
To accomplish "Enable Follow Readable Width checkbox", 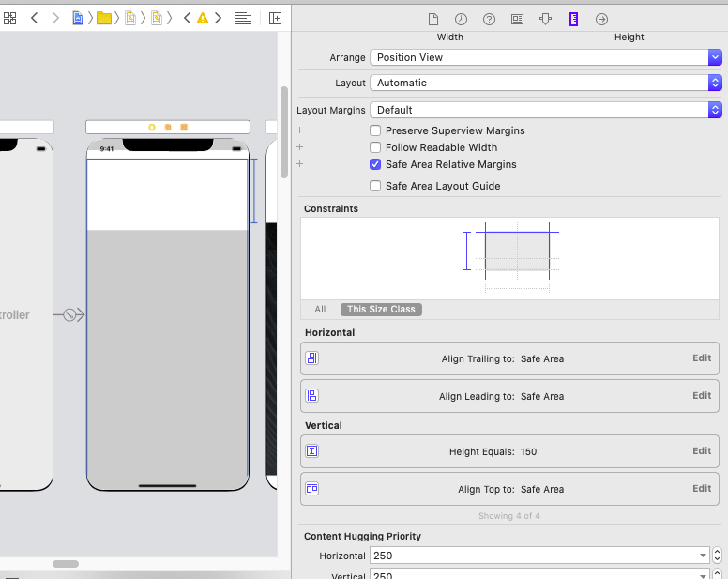I will click(x=375, y=147).
